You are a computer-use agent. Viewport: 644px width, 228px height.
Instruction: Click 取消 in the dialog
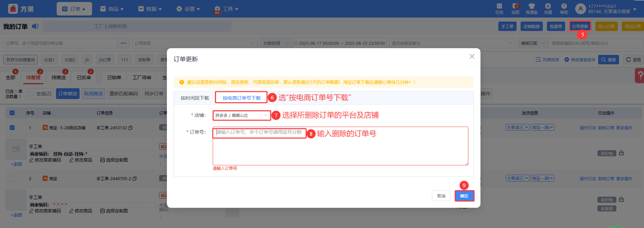pyautogui.click(x=441, y=196)
